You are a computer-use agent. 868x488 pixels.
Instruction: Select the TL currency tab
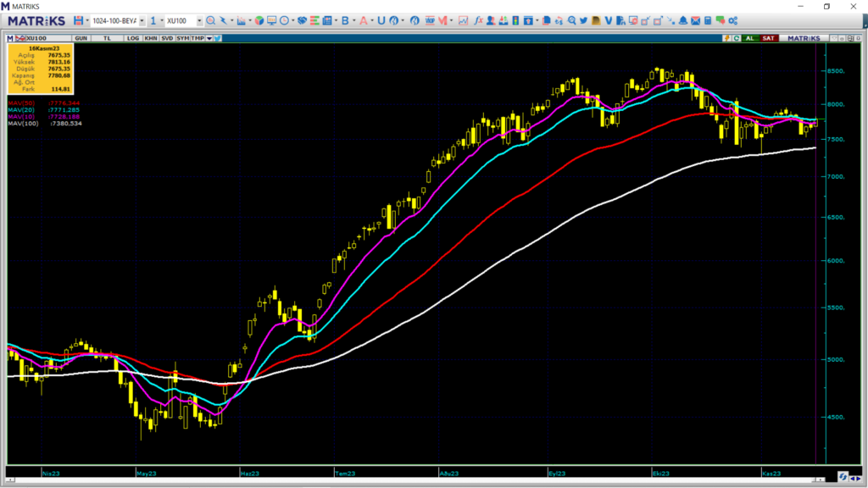tap(107, 38)
